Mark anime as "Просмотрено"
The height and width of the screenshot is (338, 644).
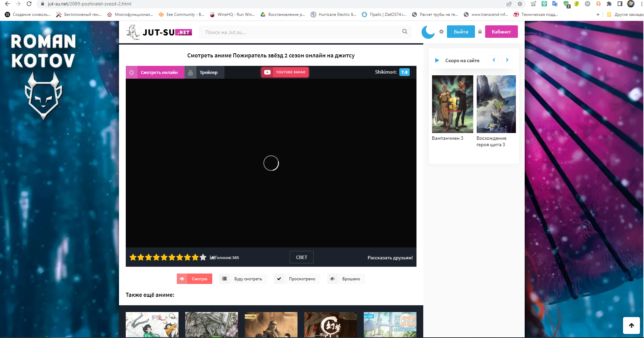point(297,279)
